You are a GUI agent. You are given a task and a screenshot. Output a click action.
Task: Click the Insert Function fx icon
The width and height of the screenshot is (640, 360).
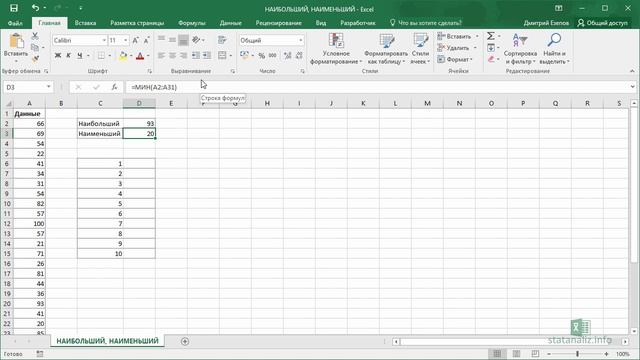click(114, 87)
